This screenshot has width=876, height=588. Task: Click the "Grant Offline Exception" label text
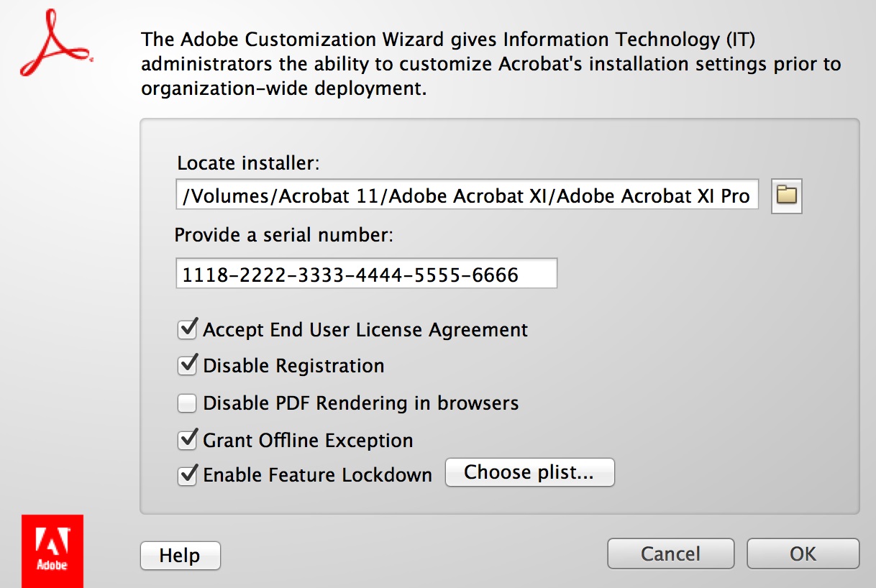(308, 440)
